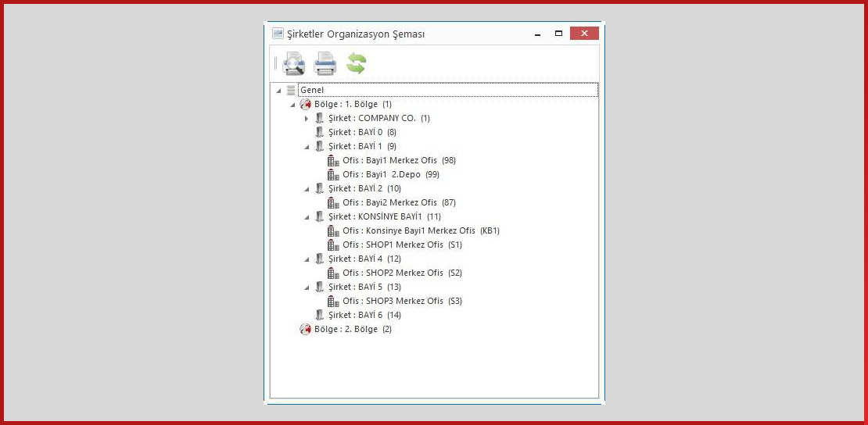Image resolution: width=868 pixels, height=425 pixels.
Task: Select 'Şirket : BAYİ 5 (13)' row
Action: [x=365, y=287]
